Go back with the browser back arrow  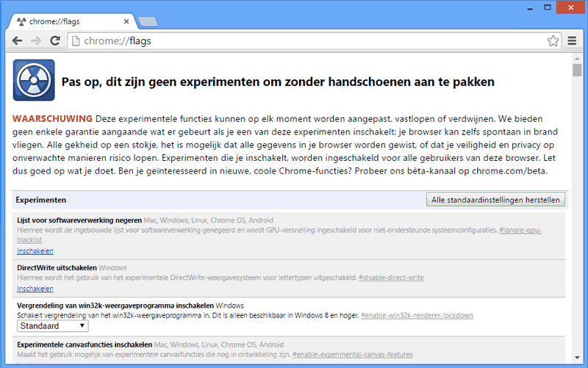(17, 41)
